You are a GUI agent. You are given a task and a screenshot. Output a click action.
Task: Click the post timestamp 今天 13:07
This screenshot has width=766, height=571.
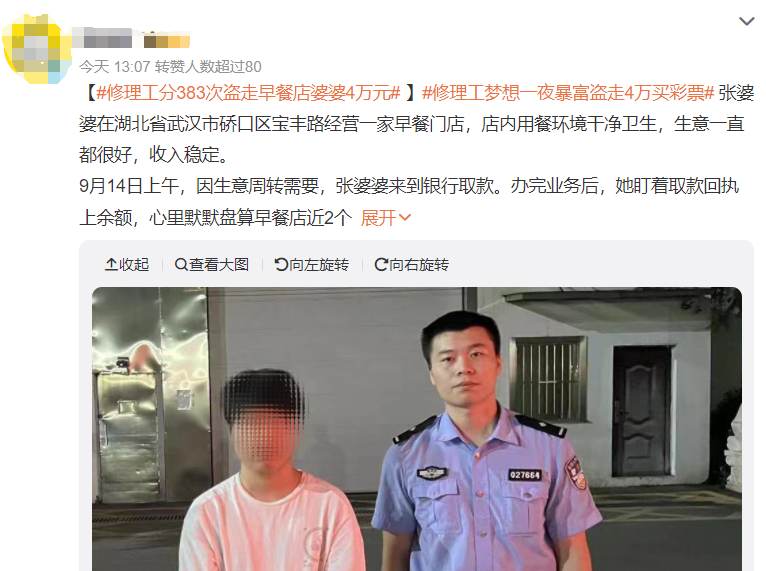[x=115, y=66]
